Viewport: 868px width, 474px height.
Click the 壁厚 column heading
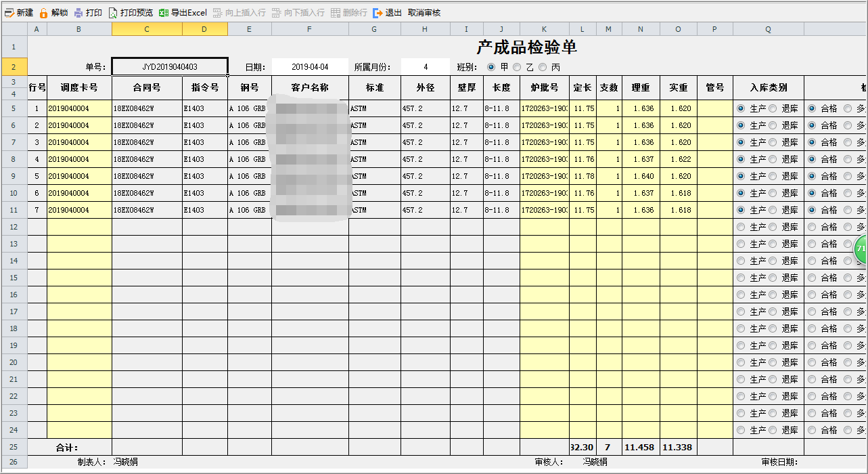[467, 88]
